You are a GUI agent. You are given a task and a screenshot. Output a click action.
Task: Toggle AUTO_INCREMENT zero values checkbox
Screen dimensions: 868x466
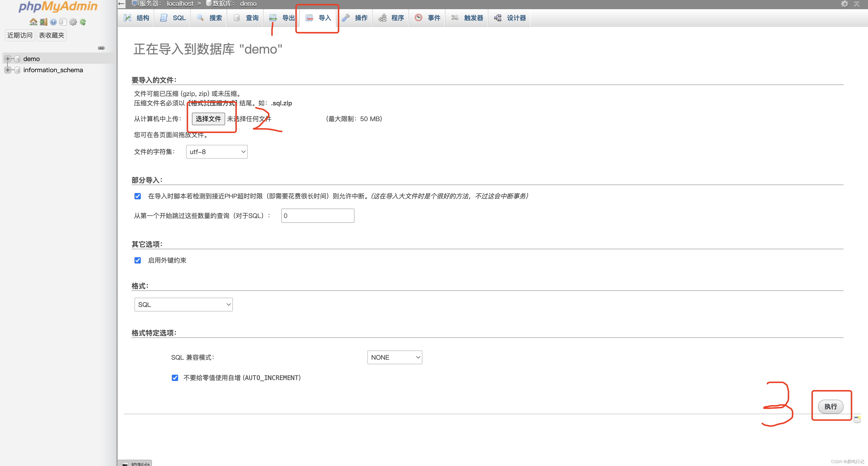pos(175,378)
